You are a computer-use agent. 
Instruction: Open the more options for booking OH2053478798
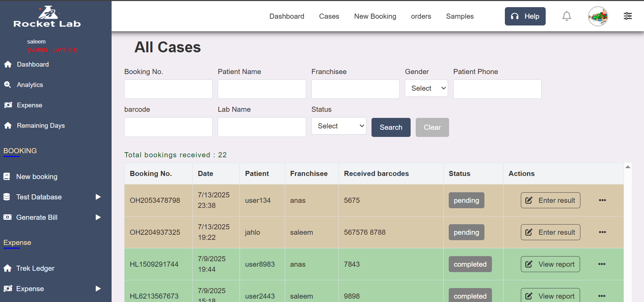click(602, 200)
